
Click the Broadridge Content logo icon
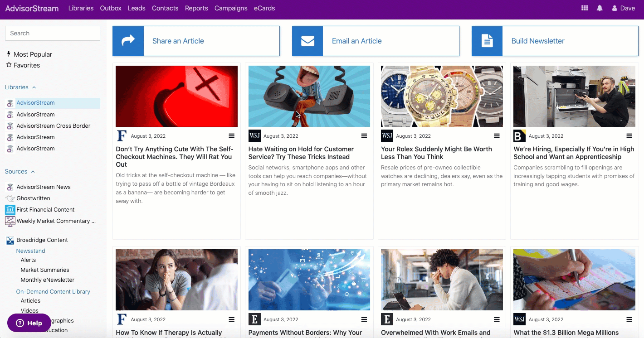click(x=10, y=240)
